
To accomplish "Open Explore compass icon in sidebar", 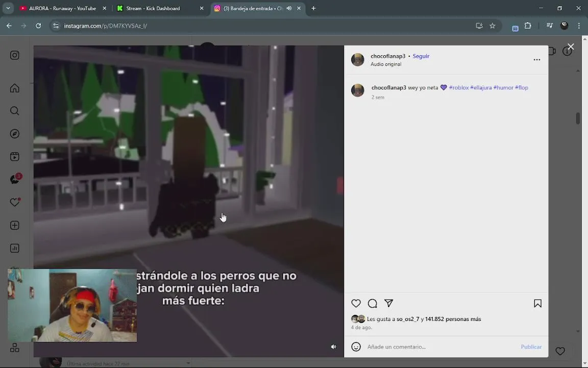I will pyautogui.click(x=15, y=134).
